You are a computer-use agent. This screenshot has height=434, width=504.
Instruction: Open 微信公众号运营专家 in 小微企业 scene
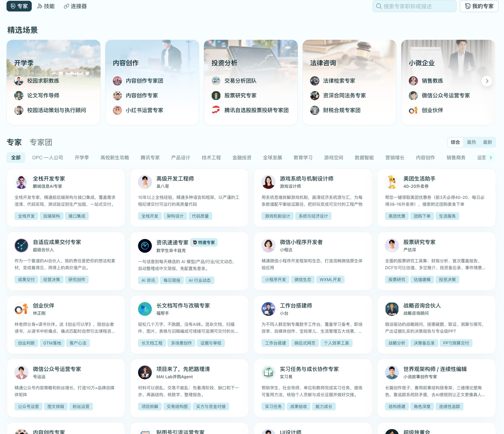point(446,96)
